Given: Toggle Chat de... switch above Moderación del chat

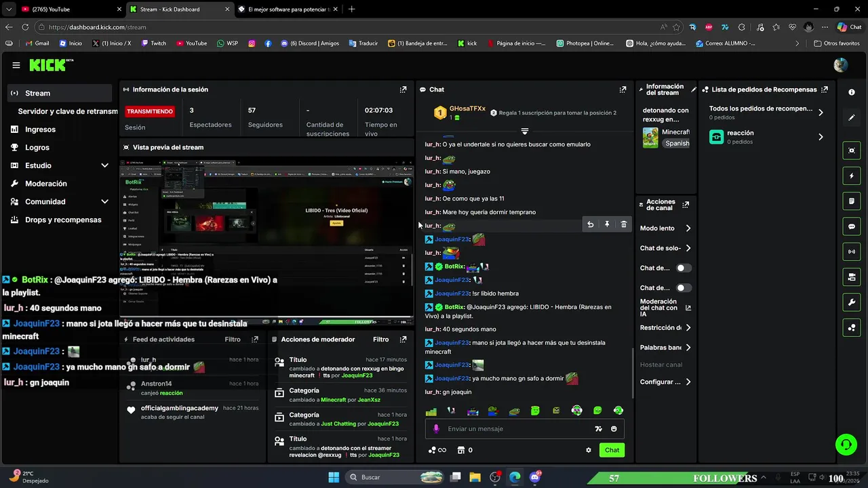Looking at the screenshot, I should (x=684, y=288).
